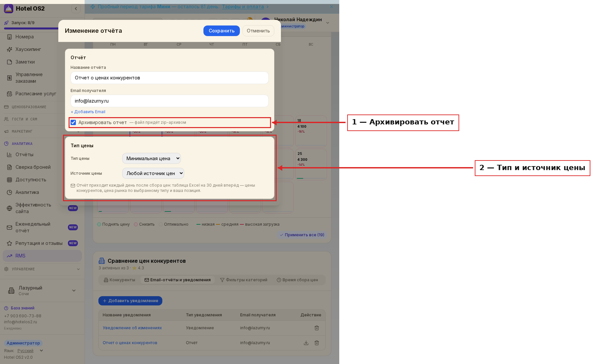Open RMS in the sidebar
The width and height of the screenshot is (598, 364).
pos(42,256)
